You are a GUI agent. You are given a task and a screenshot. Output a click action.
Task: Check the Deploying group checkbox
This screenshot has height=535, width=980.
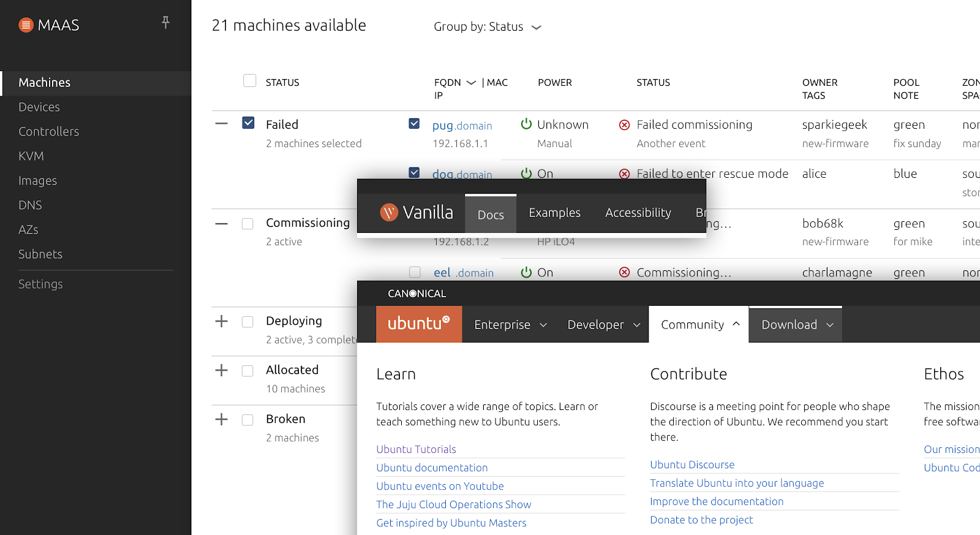pyautogui.click(x=247, y=322)
